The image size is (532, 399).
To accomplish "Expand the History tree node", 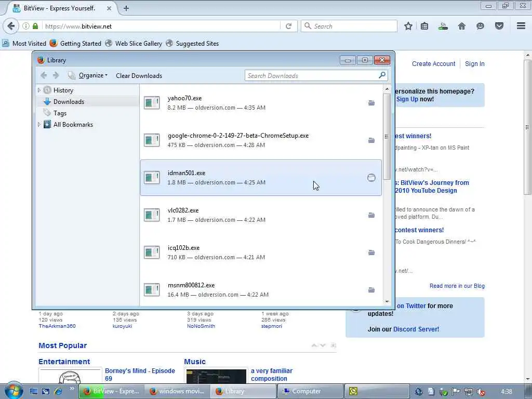I will [x=39, y=90].
